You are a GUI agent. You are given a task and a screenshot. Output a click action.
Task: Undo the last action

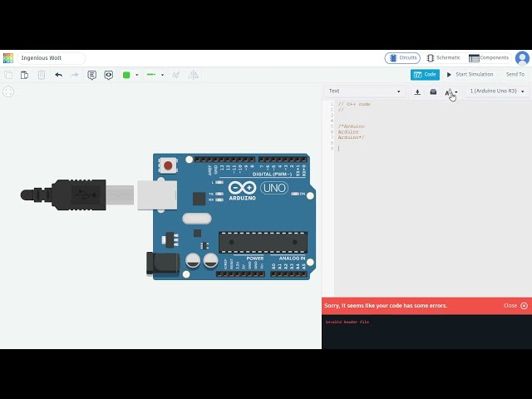59,75
